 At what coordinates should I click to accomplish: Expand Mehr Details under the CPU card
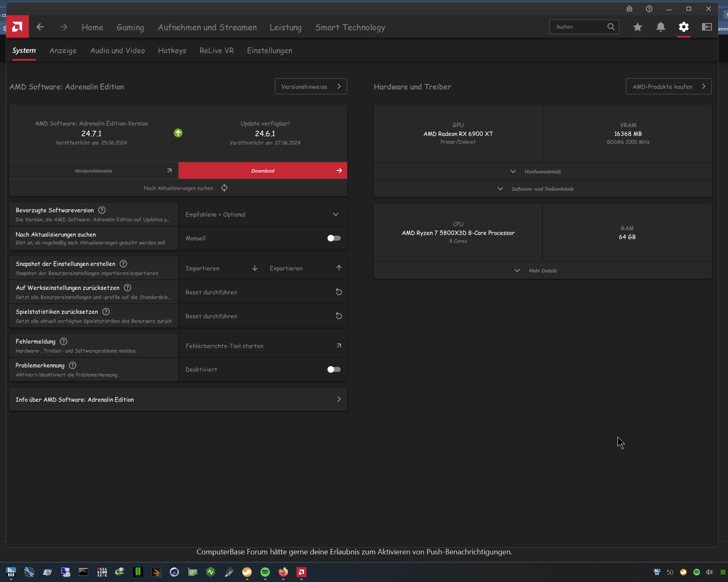pos(542,271)
